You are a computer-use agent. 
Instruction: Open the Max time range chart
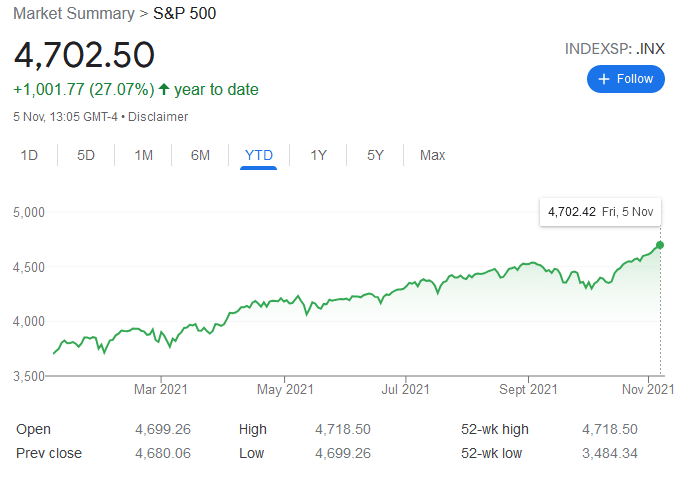point(433,155)
